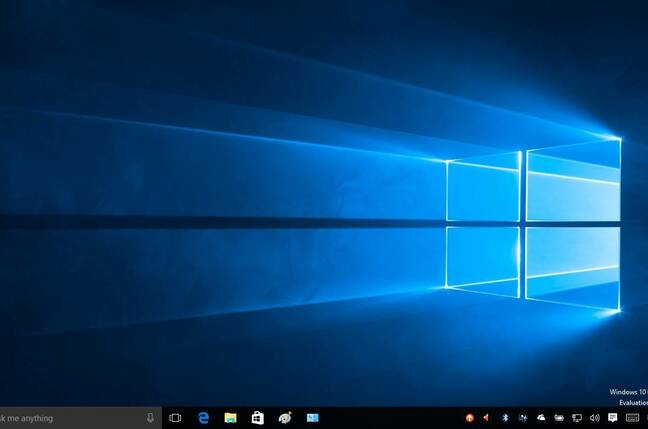
Task: Open the Action Center notification icon
Action: [613, 418]
